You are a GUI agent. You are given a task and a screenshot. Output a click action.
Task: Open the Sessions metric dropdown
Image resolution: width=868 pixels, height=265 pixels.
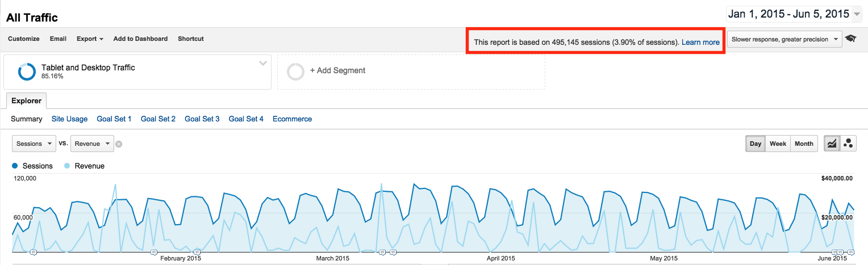[34, 144]
